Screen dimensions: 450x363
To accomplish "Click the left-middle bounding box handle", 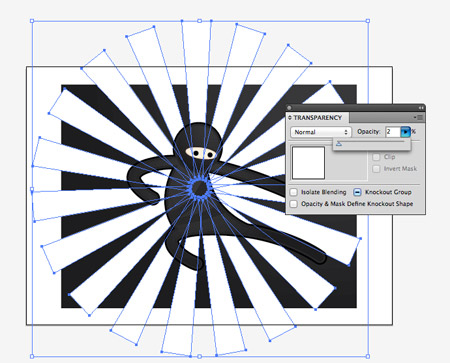I will [32, 189].
